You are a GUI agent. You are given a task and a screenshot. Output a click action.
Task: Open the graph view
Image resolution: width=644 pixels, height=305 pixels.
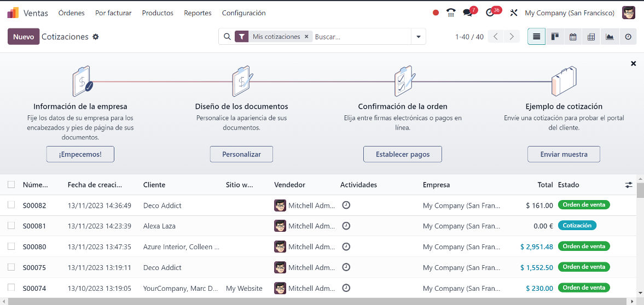tap(610, 37)
